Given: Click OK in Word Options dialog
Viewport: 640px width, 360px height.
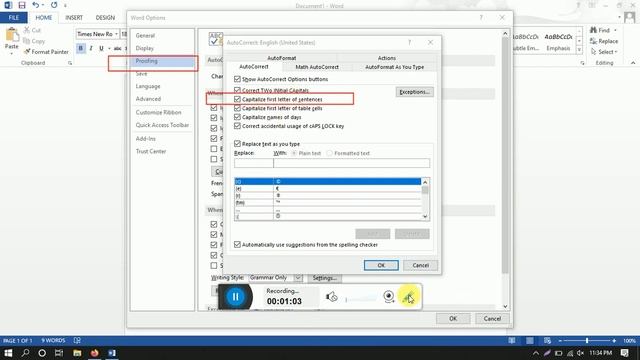Looking at the screenshot, I should tap(453, 318).
